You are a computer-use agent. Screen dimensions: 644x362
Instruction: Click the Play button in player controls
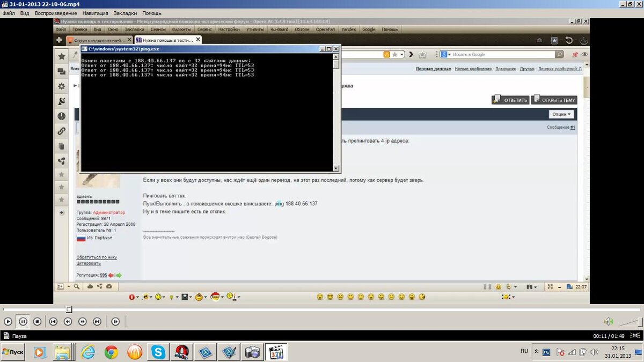(8, 322)
